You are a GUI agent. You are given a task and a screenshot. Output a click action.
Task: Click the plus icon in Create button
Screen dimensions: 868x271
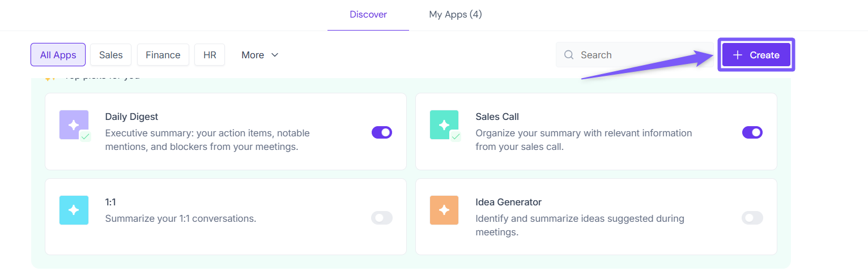(x=737, y=55)
